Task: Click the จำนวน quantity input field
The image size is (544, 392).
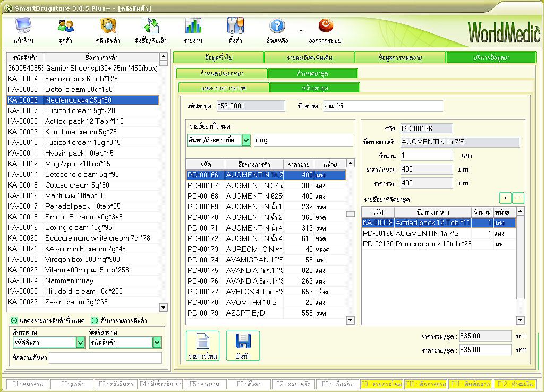Action: tap(427, 156)
